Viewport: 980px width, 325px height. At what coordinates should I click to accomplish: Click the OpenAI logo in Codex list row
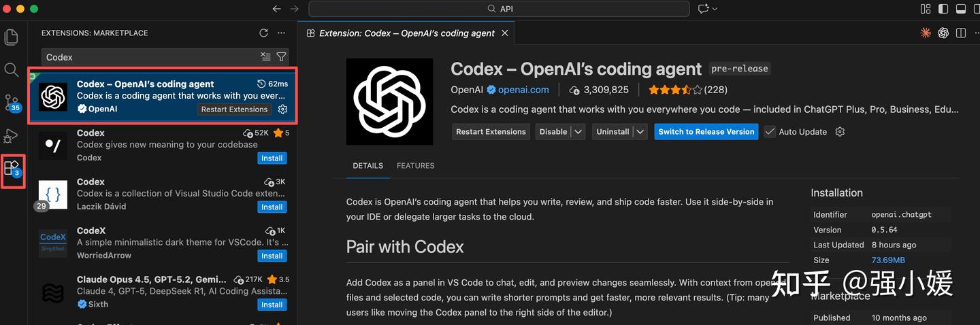coord(53,97)
